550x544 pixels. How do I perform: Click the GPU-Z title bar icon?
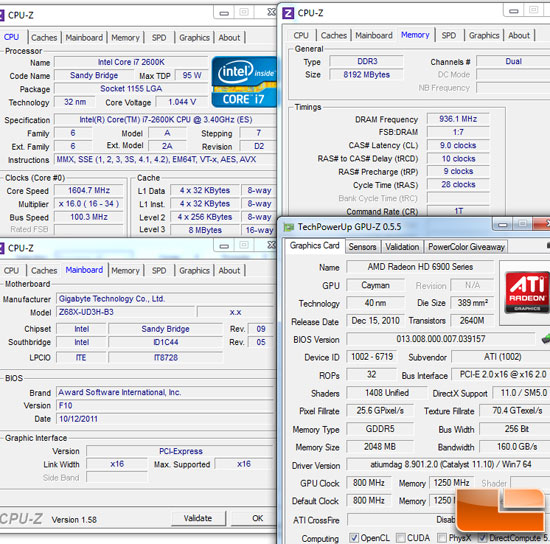click(288, 227)
